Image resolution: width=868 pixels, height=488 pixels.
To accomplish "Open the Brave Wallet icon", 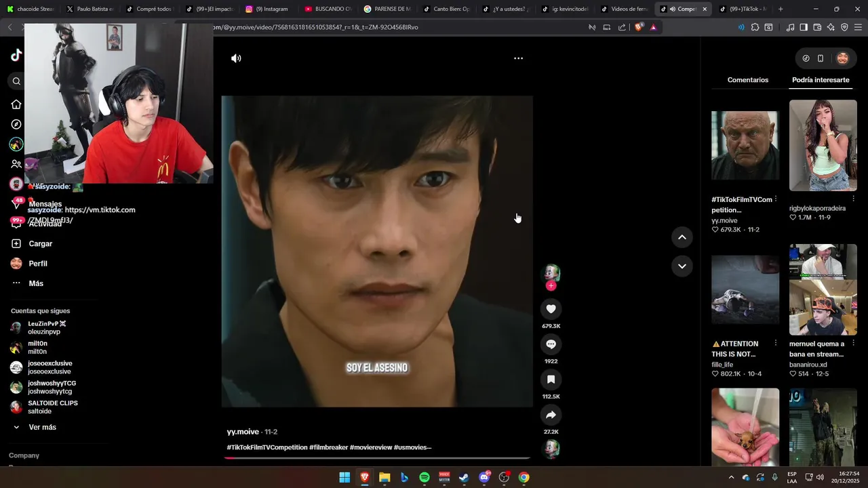I will point(817,27).
